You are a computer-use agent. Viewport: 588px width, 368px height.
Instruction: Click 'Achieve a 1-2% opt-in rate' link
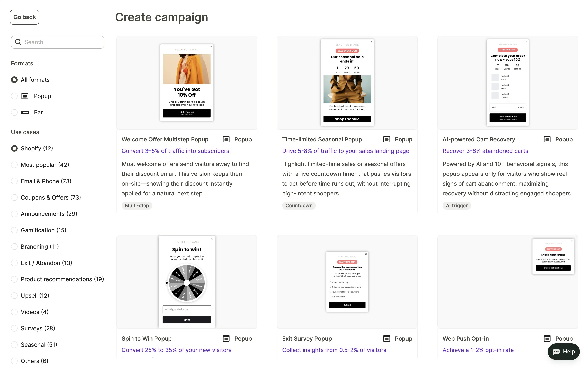[x=478, y=350]
